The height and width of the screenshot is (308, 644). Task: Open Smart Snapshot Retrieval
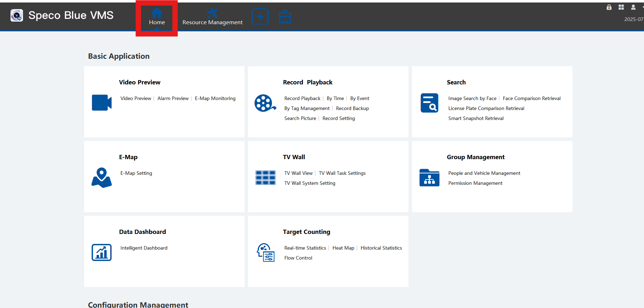point(476,118)
